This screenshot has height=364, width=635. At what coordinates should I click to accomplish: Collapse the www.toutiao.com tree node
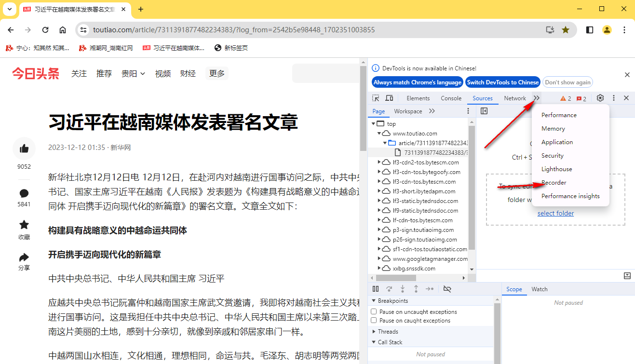tap(379, 134)
